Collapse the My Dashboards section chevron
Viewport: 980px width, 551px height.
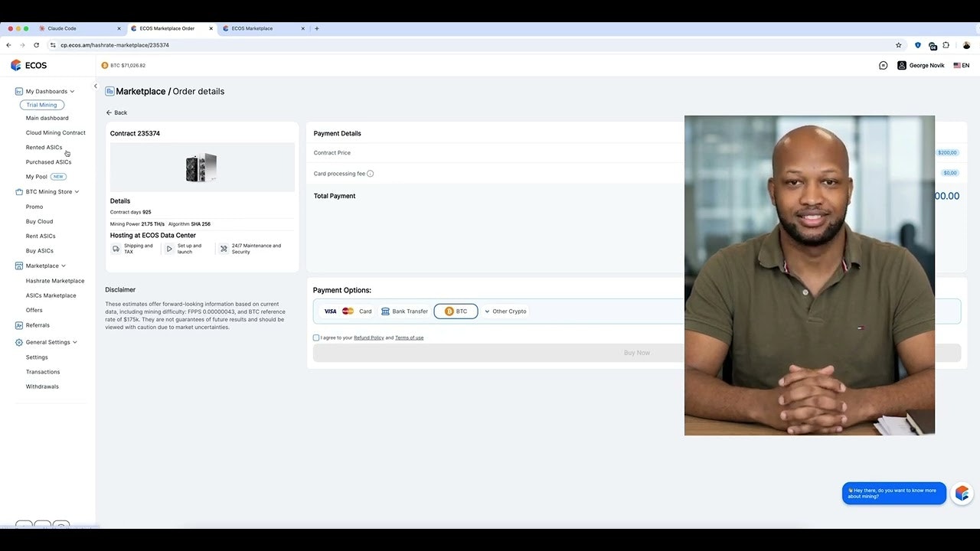[x=72, y=91]
